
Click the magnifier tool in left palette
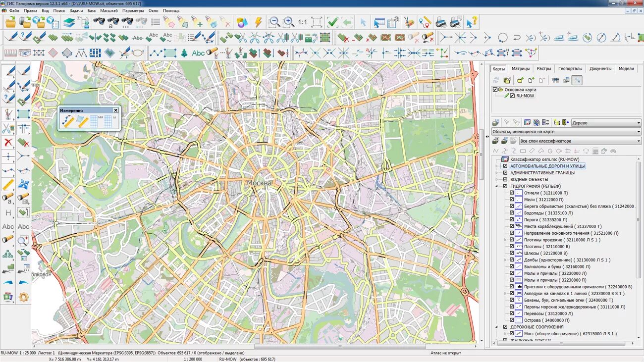[x=23, y=241]
